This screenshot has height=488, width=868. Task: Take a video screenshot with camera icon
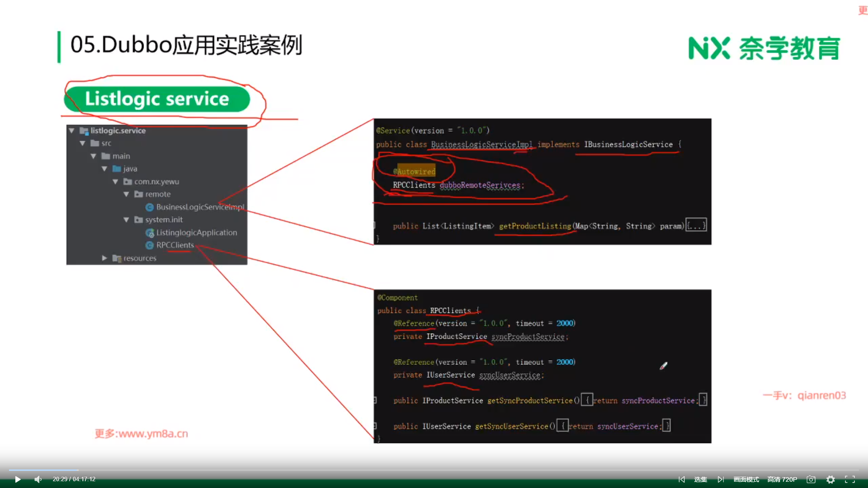click(x=811, y=479)
